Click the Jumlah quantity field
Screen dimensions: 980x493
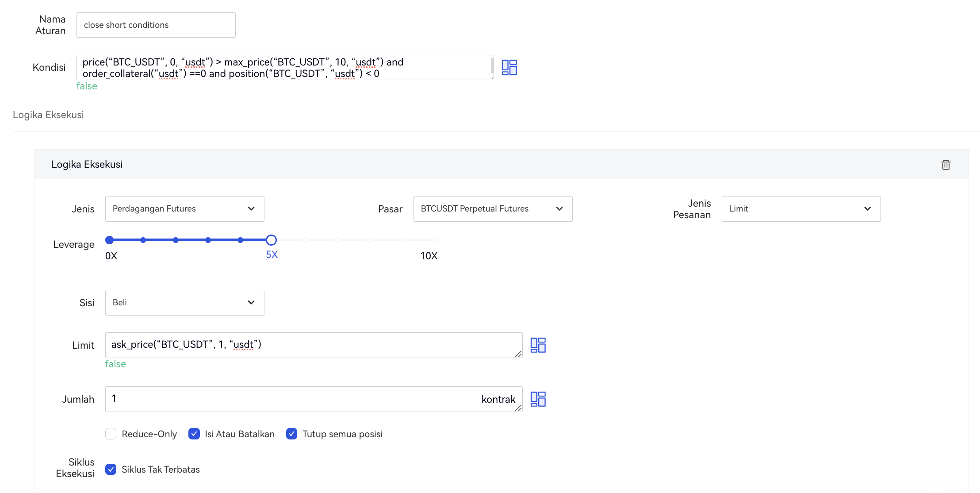(x=292, y=399)
